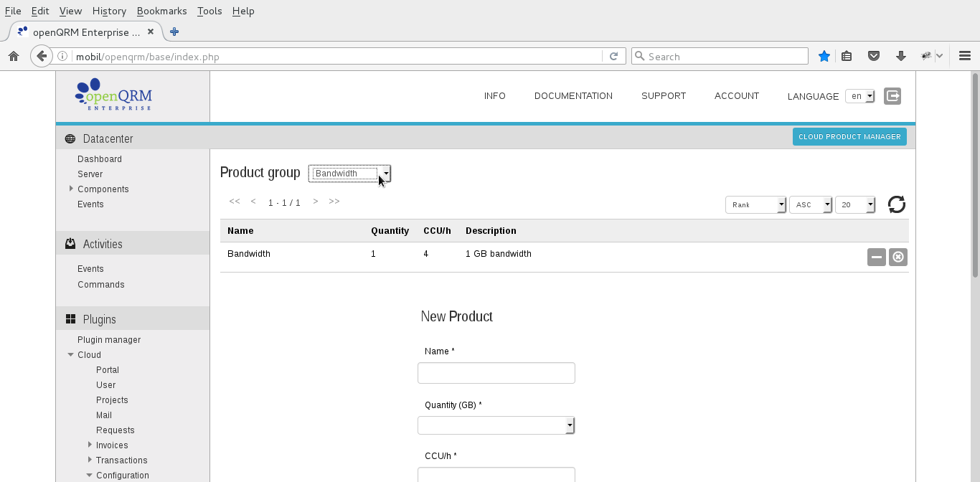Open Projects under Cloud
The image size is (980, 482).
[112, 400]
